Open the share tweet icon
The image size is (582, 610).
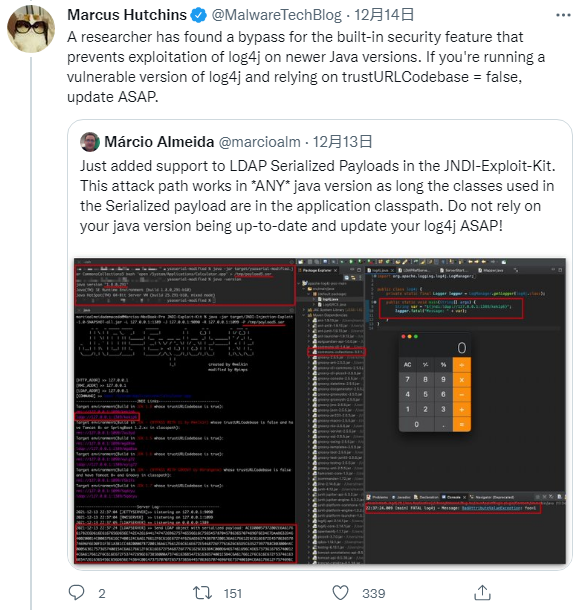[x=482, y=592]
